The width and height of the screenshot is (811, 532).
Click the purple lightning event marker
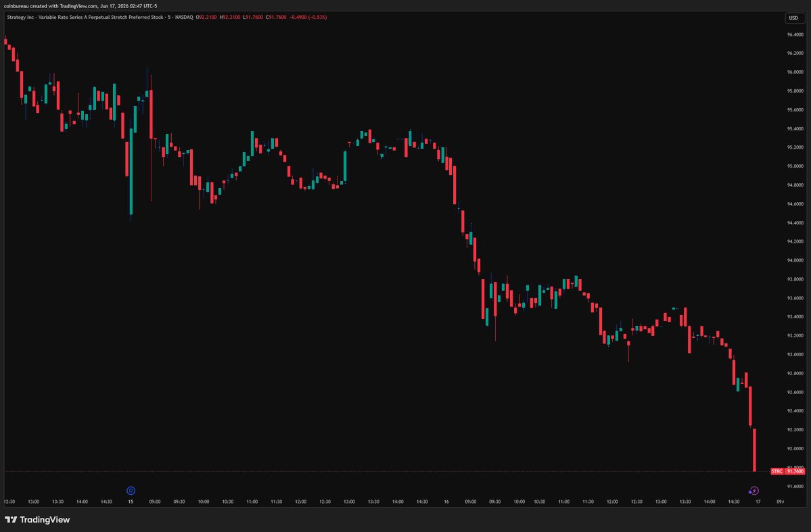(754, 491)
